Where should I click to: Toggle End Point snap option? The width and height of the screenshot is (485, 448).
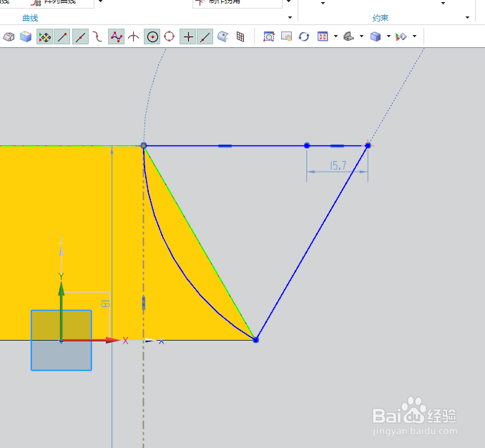point(62,36)
